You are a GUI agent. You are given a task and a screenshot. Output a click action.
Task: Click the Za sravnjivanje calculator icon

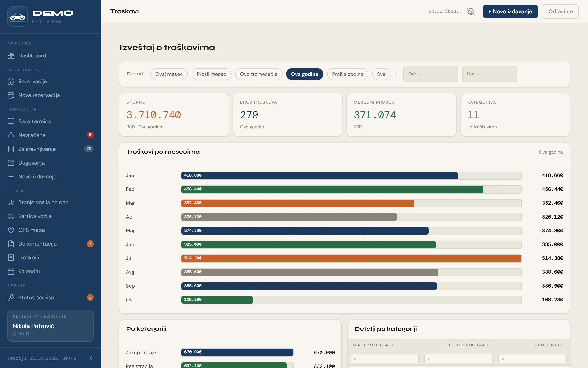tap(11, 149)
